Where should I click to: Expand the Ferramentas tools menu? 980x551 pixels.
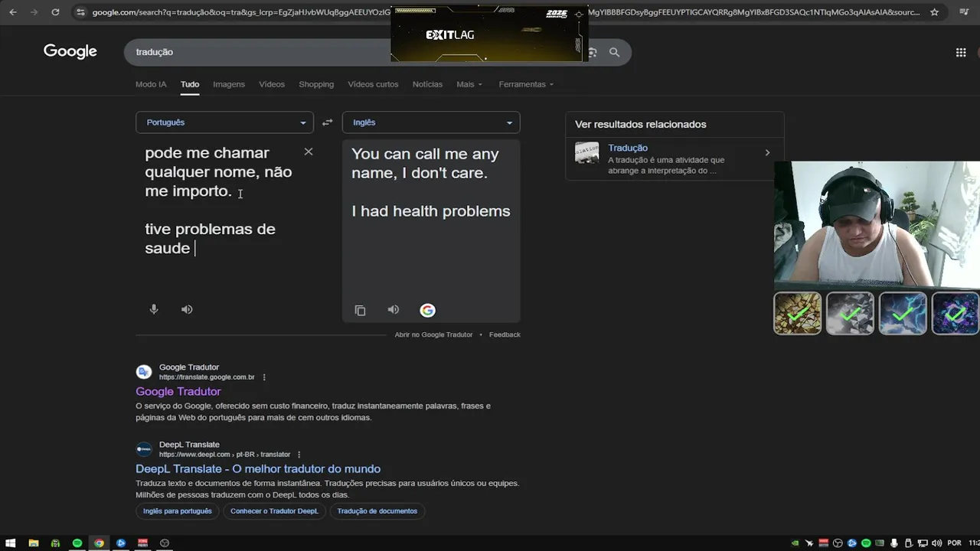point(526,84)
